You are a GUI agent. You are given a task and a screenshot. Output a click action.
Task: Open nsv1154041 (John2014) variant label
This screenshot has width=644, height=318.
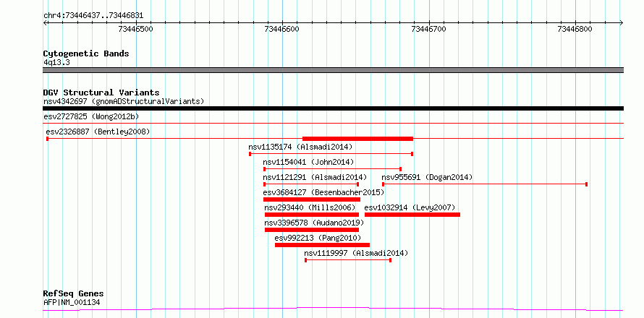point(308,162)
